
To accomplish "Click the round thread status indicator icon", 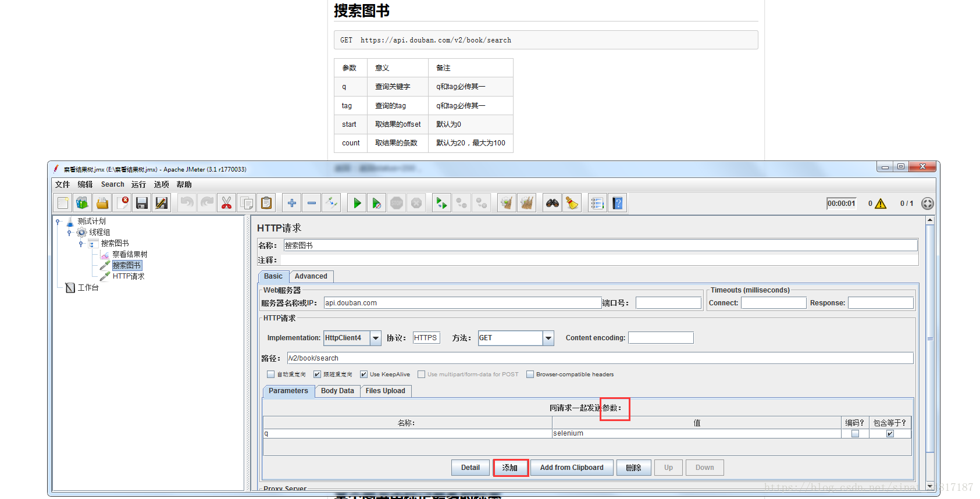I will 928,204.
